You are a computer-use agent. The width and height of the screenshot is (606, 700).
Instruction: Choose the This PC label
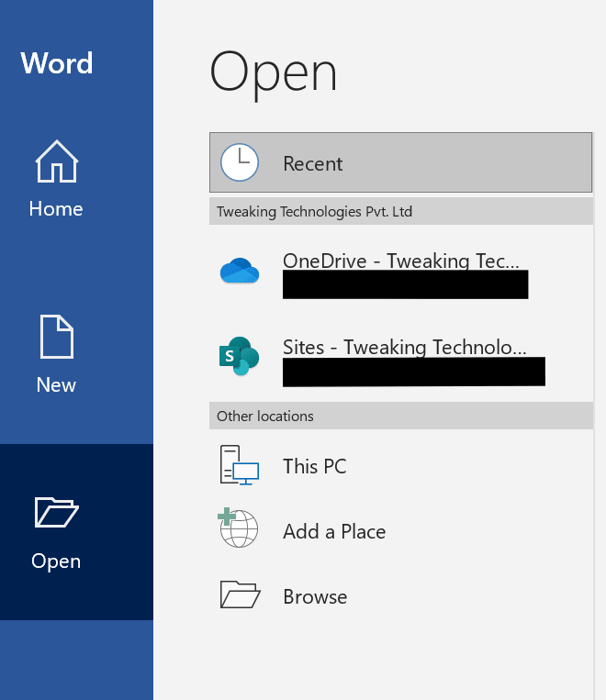point(315,466)
